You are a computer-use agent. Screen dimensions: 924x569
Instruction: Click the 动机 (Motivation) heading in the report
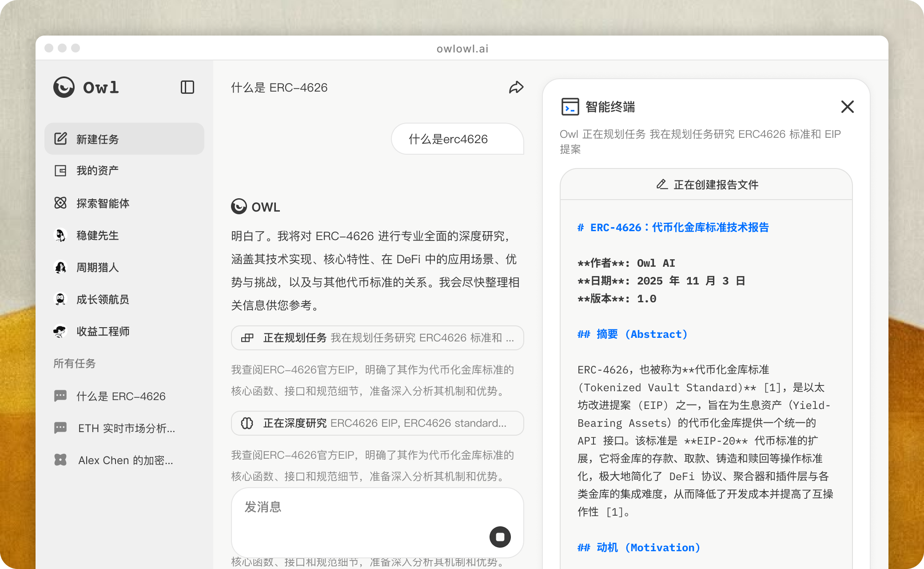(x=639, y=547)
